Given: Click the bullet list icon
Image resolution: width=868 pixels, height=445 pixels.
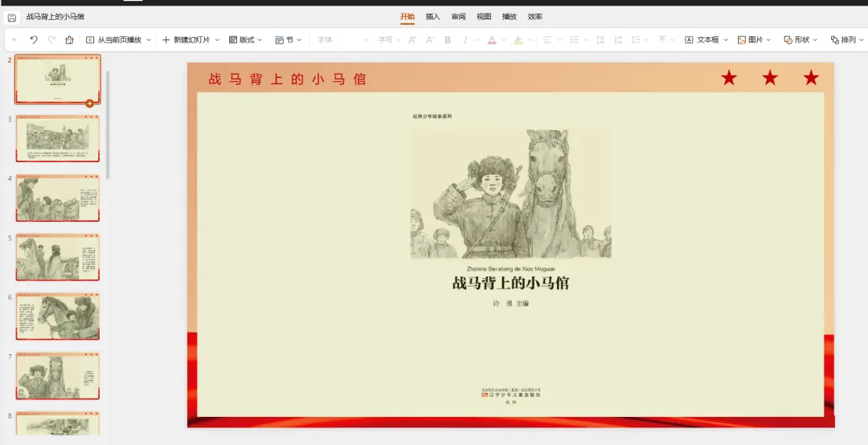Looking at the screenshot, I should (x=574, y=40).
